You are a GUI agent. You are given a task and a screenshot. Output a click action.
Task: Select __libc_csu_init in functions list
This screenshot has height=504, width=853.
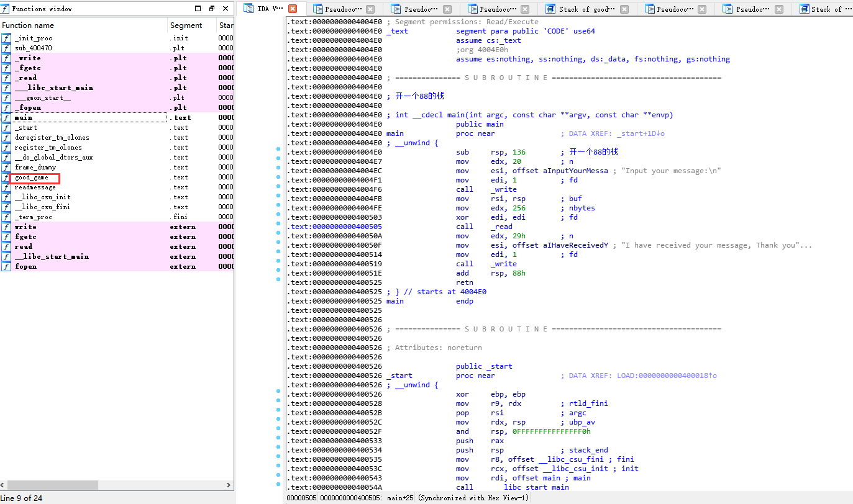43,197
